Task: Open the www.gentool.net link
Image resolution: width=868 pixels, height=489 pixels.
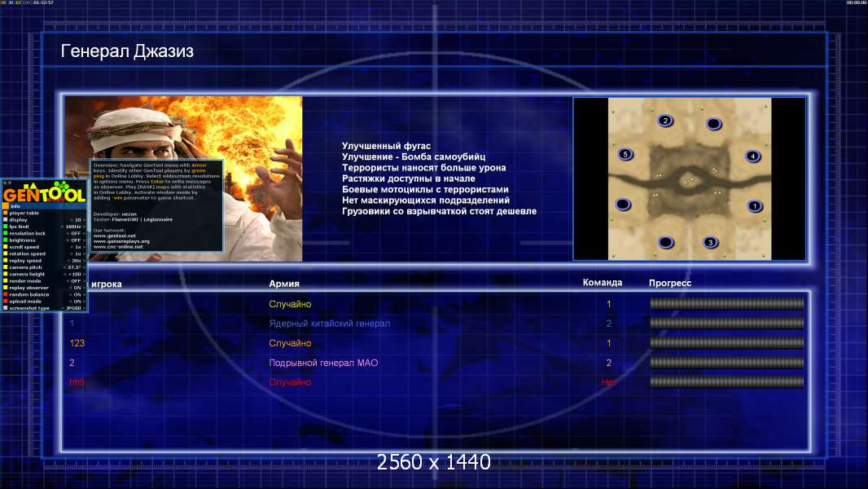Action: point(114,236)
